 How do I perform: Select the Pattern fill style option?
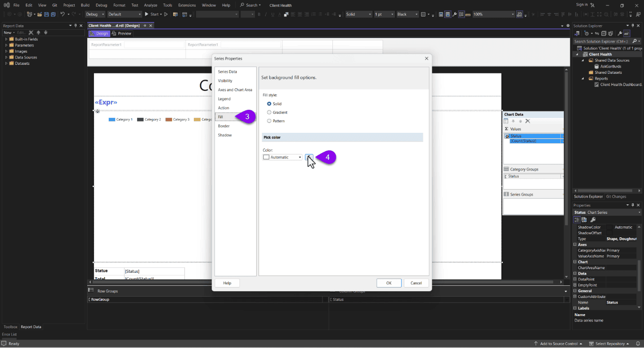click(269, 121)
